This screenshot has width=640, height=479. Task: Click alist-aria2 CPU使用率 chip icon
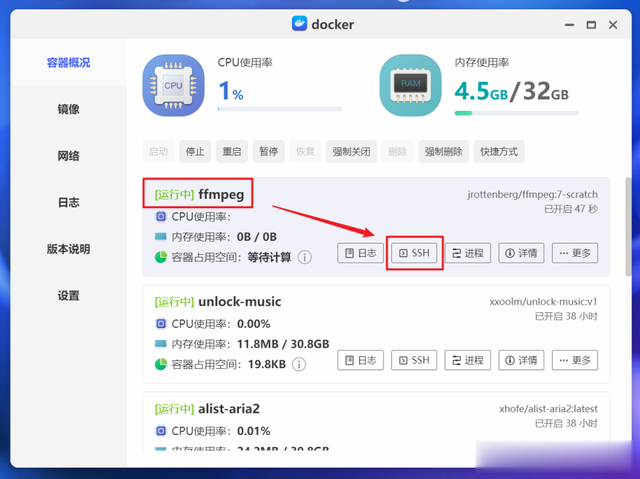point(161,431)
